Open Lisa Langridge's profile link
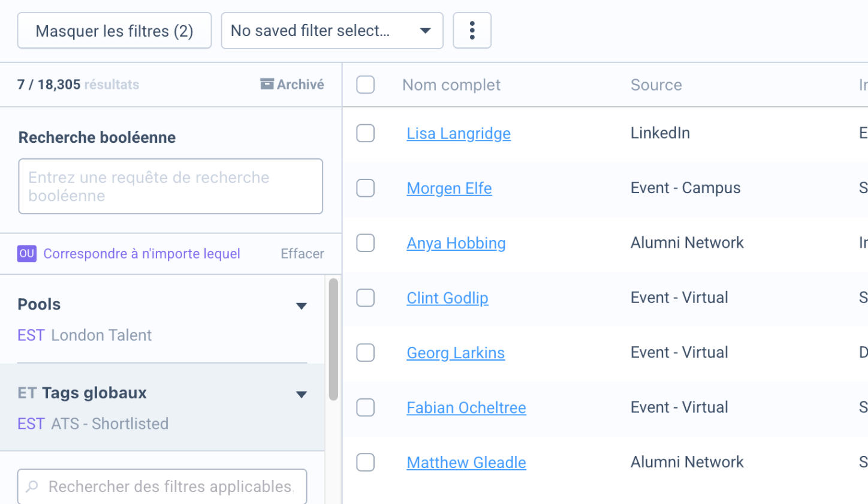Screen dimensions: 868x504 [x=459, y=133]
